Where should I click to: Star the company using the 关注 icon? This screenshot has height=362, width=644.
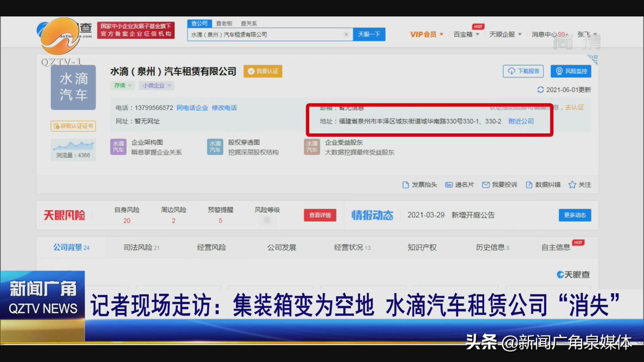572,185
